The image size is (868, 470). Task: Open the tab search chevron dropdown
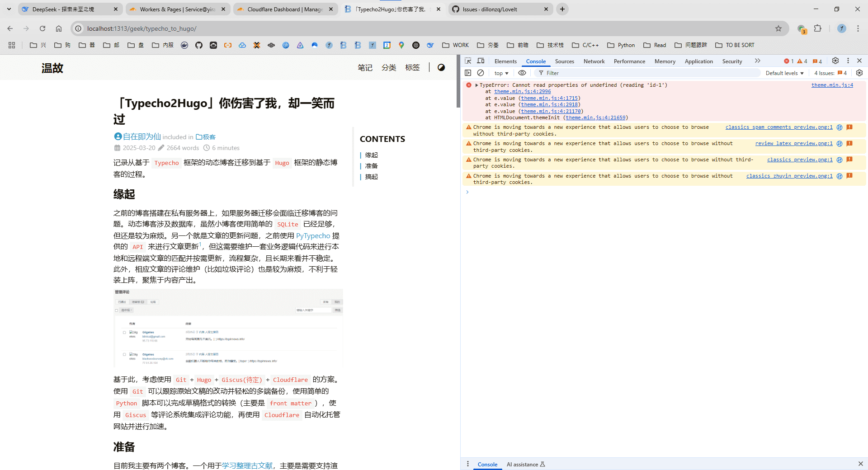pos(9,9)
